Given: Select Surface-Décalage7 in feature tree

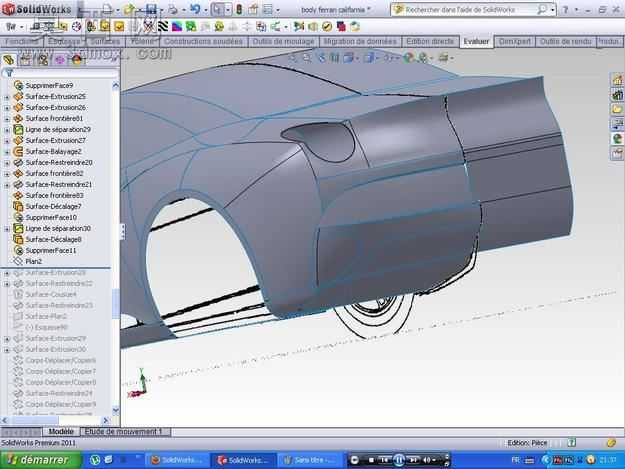Looking at the screenshot, I should tap(53, 206).
